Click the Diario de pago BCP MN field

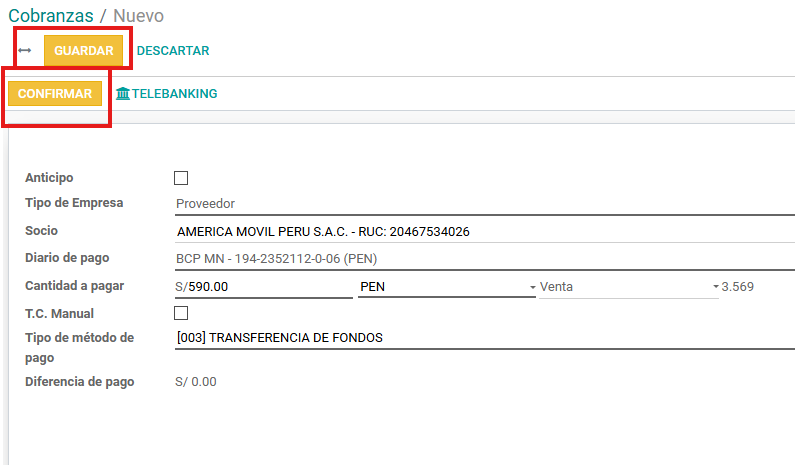pos(480,259)
